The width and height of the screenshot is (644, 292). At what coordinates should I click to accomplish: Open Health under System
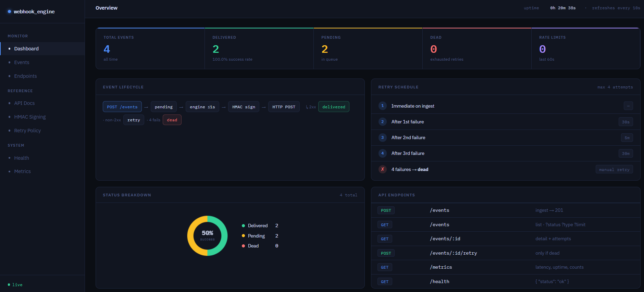pyautogui.click(x=42, y=158)
